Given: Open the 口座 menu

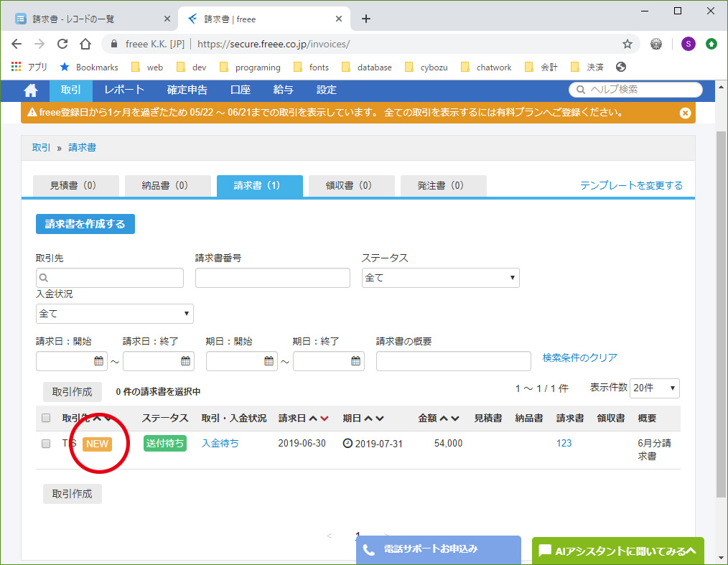Looking at the screenshot, I should tap(240, 90).
